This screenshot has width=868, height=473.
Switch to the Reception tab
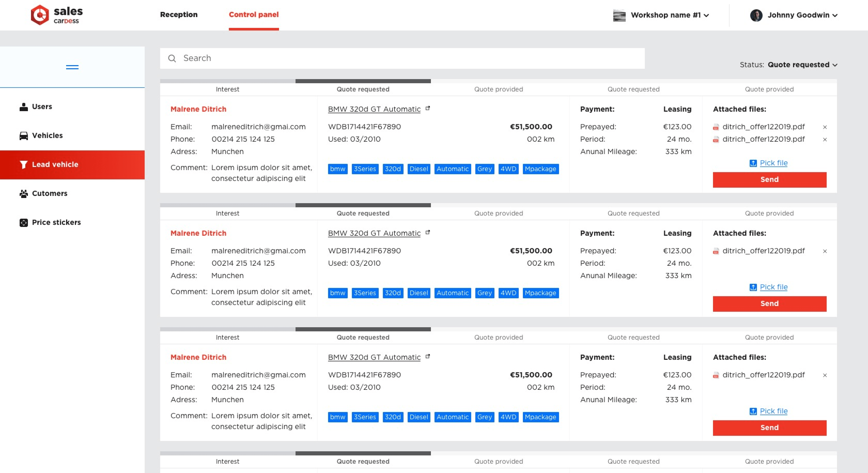pyautogui.click(x=179, y=14)
